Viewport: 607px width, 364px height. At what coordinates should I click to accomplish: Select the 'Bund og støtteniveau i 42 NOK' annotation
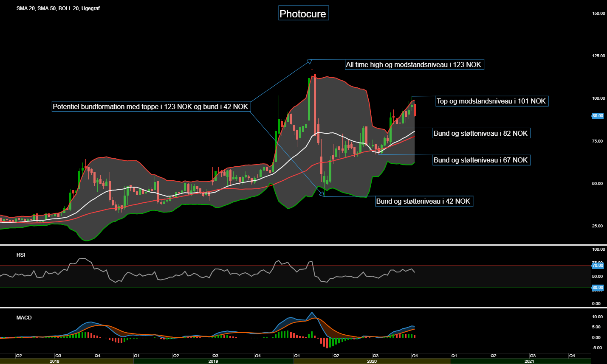point(423,201)
